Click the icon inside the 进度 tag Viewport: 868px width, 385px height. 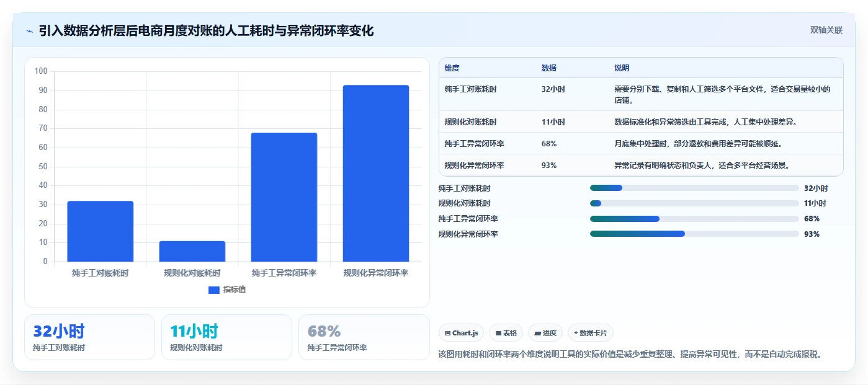point(537,334)
